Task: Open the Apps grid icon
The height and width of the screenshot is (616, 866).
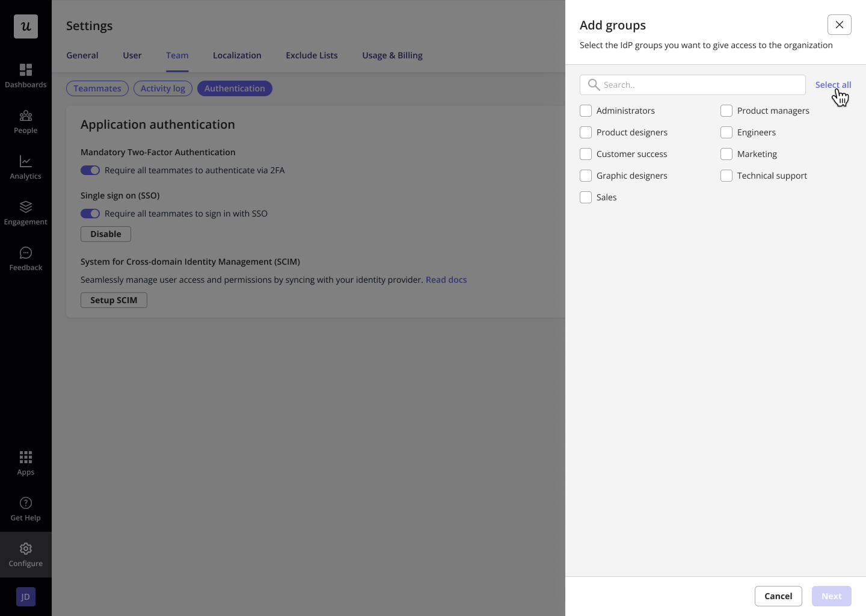Action: click(26, 457)
